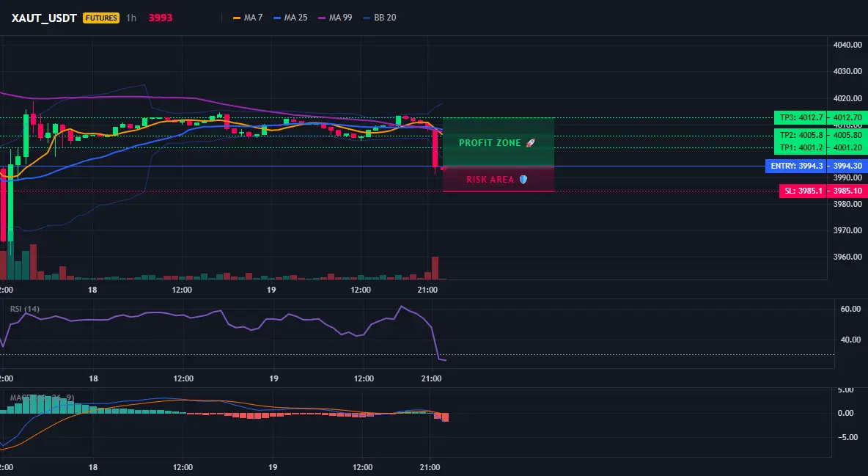Click the 4040.00 price axis value
The image size is (868, 476).
point(847,45)
